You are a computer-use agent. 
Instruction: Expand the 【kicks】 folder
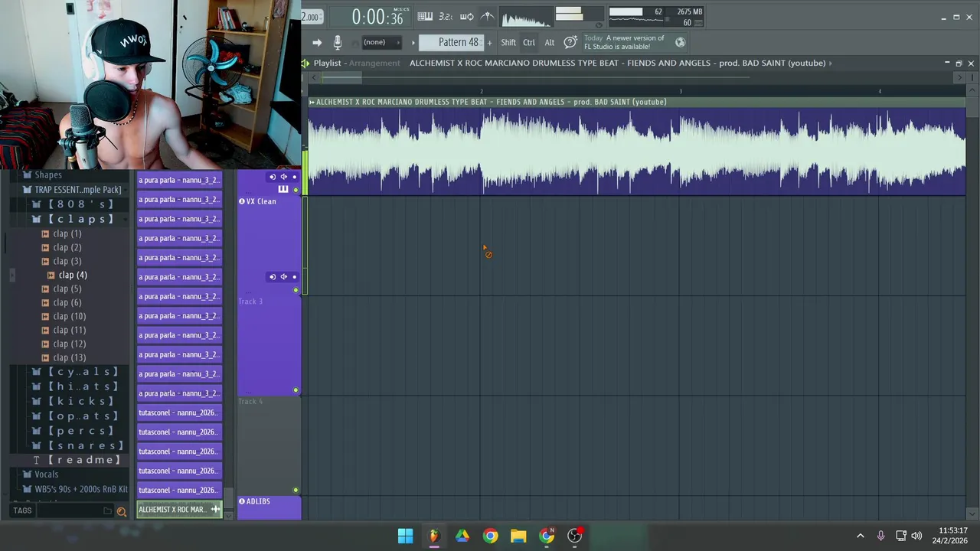75,401
